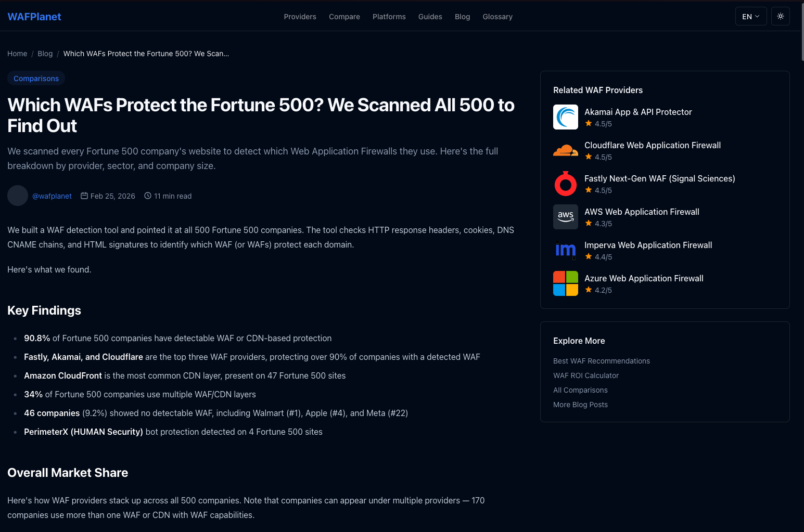
Task: Visit Best WAF Recommendations
Action: coord(602,360)
